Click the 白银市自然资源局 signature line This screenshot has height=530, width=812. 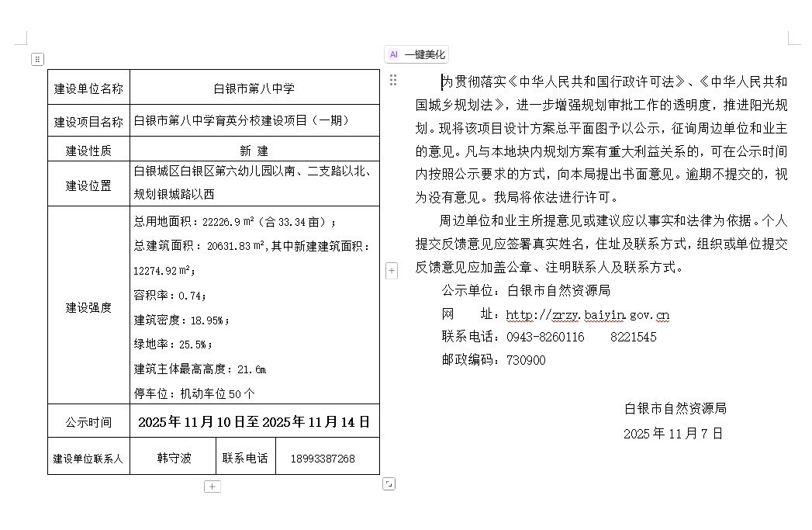675,408
